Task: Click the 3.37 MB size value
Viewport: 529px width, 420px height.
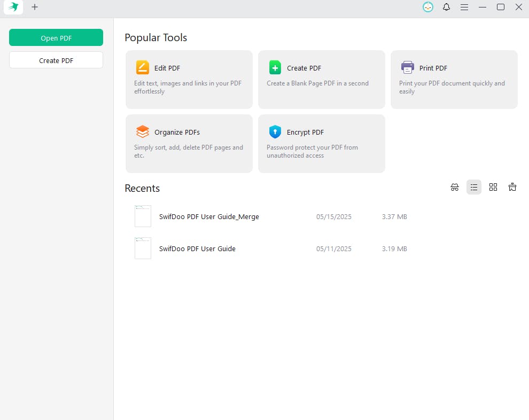Action: [394, 216]
